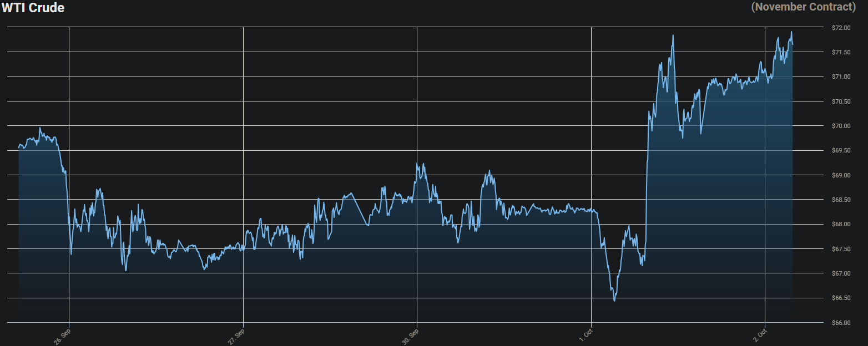The image size is (868, 346).
Task: Click the 1. Oct date label
Action: 585,334
